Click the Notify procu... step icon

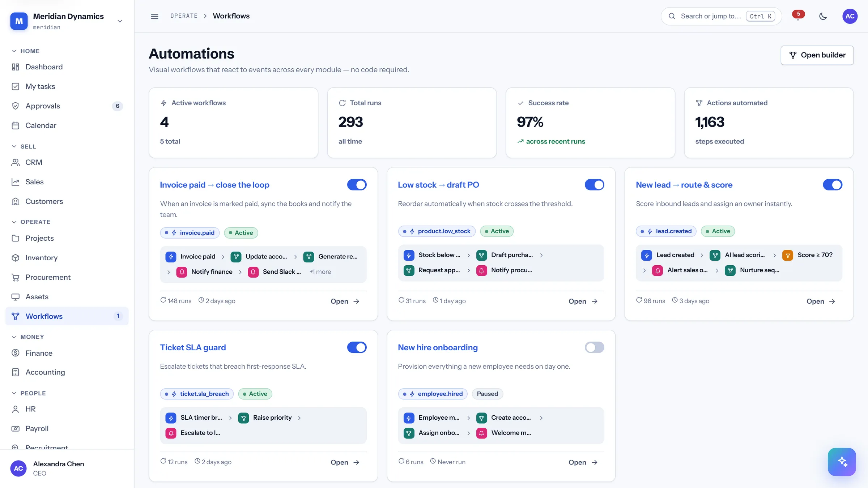point(481,270)
